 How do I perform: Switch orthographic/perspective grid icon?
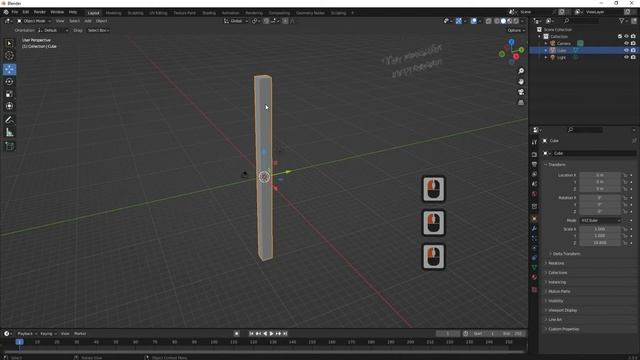[521, 103]
